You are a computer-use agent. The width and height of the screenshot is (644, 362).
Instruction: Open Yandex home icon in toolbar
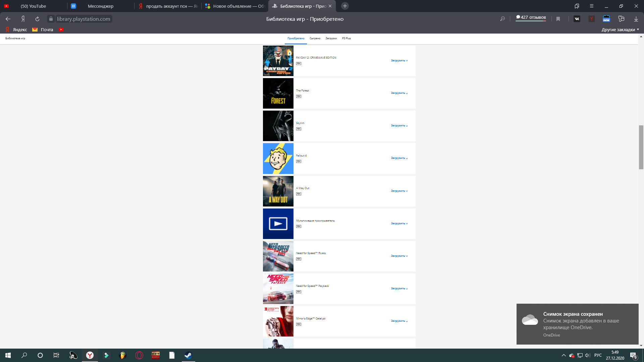click(x=23, y=19)
